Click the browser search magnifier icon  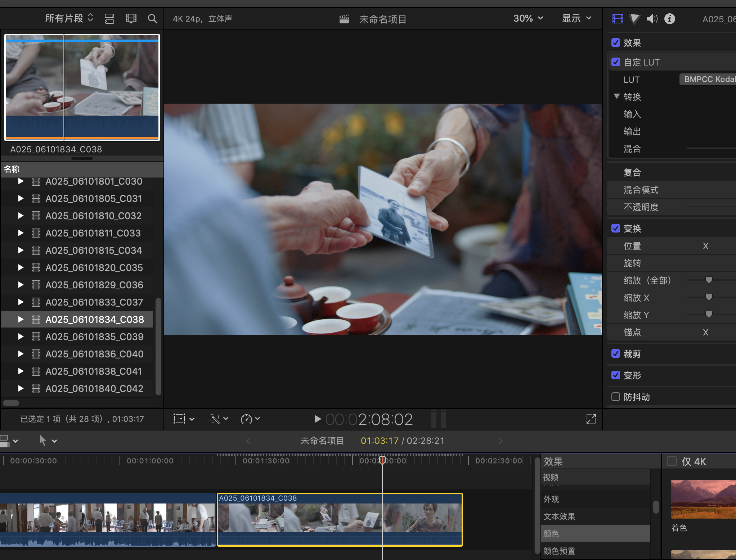click(152, 19)
